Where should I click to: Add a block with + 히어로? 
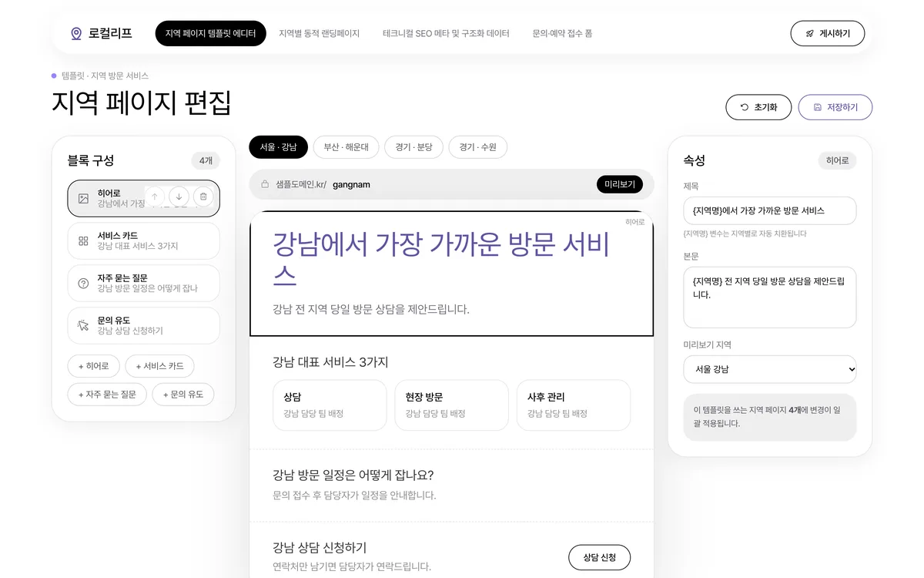tap(93, 366)
